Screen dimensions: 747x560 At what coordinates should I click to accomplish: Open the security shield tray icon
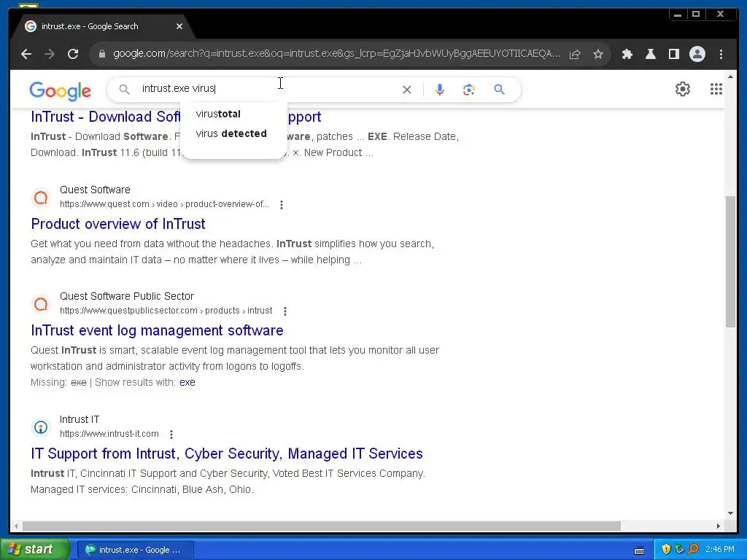pyautogui.click(x=665, y=550)
